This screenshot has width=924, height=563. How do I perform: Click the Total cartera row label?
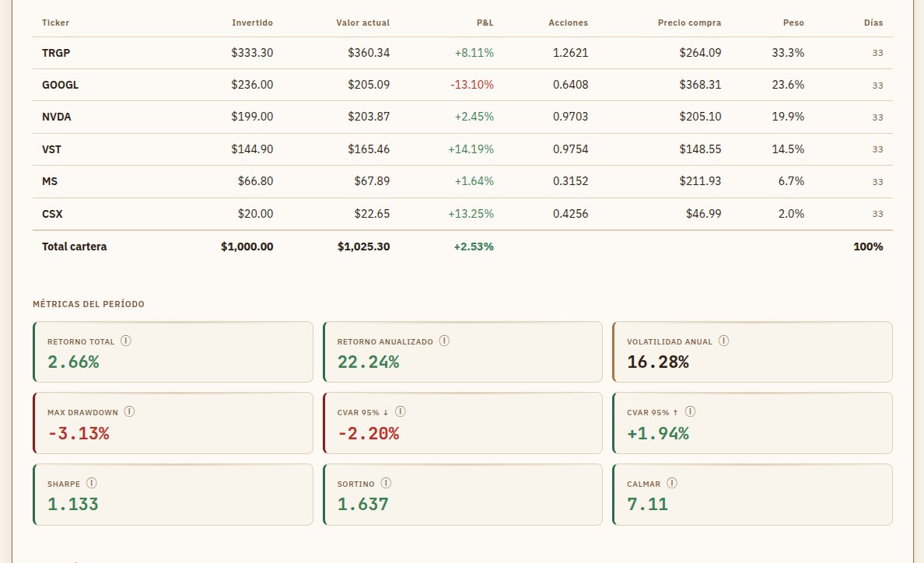click(74, 247)
